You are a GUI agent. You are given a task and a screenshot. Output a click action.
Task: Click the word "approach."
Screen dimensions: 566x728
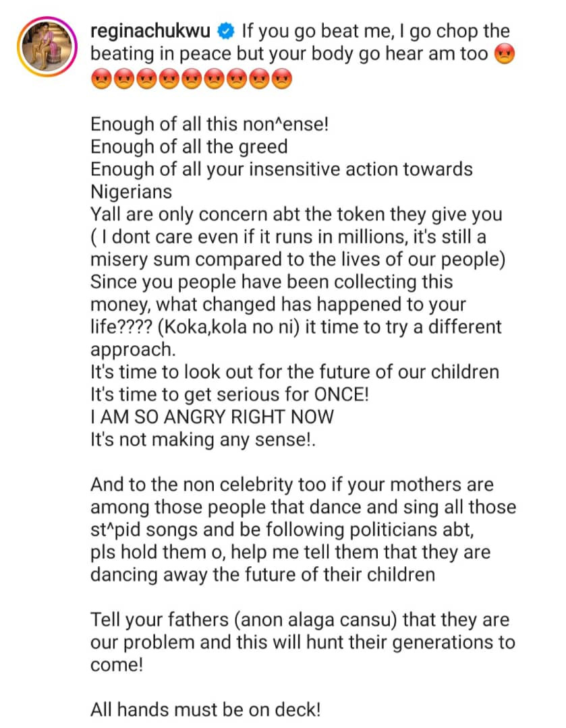[134, 350]
